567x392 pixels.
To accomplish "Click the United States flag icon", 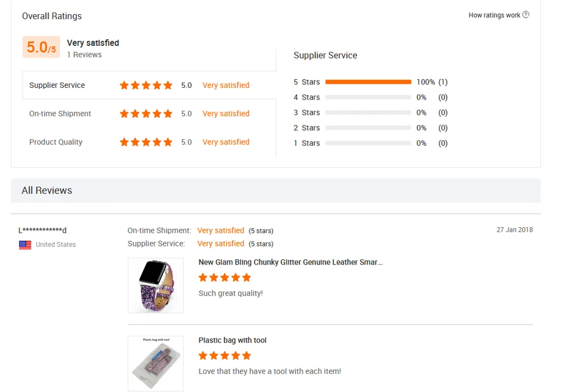I will (25, 245).
